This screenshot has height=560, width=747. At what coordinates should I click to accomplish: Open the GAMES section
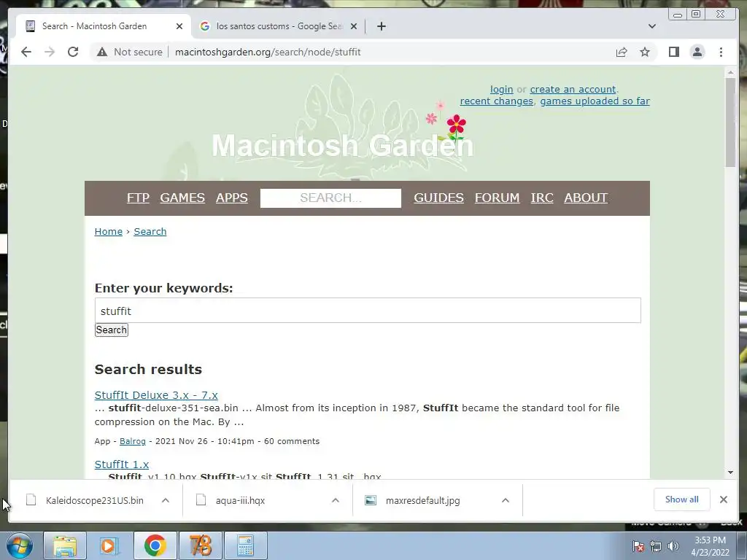pos(182,198)
